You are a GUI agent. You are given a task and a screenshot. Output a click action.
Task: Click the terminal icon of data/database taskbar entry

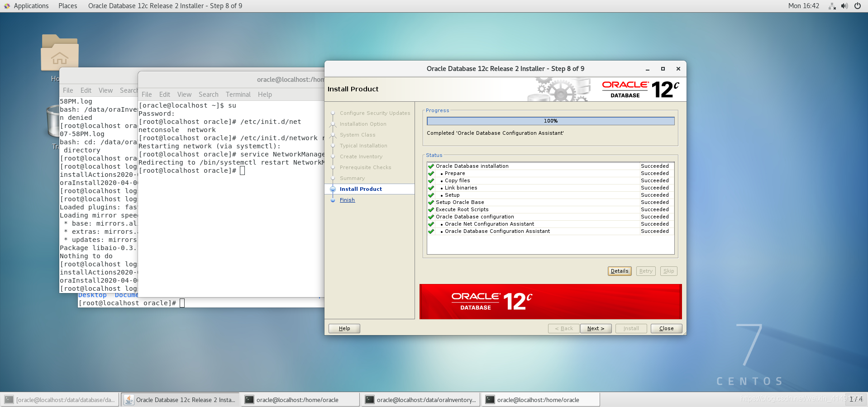tap(9, 400)
